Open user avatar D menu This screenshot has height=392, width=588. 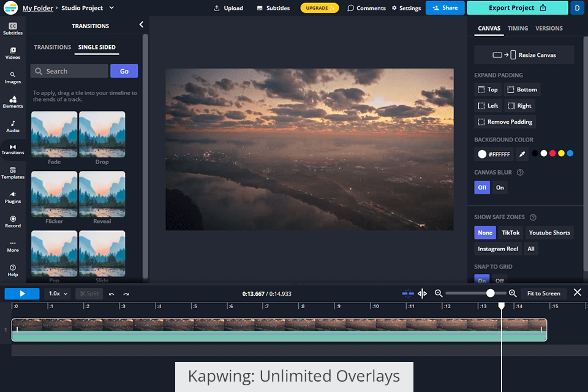[577, 8]
